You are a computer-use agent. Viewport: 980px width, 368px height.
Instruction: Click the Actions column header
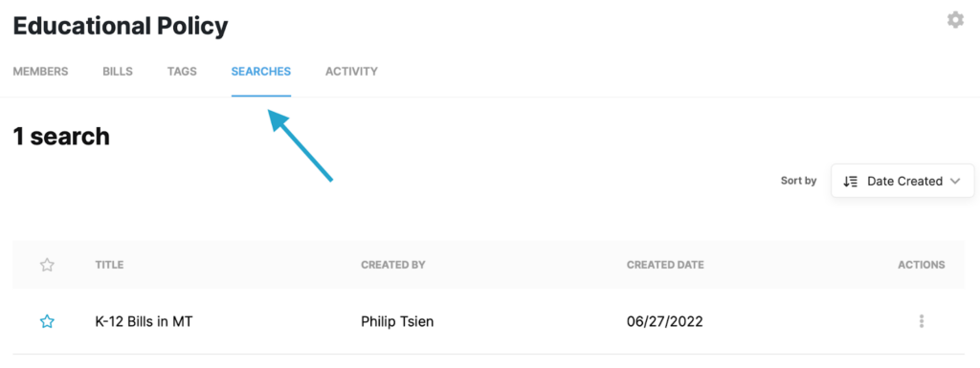[x=922, y=265]
